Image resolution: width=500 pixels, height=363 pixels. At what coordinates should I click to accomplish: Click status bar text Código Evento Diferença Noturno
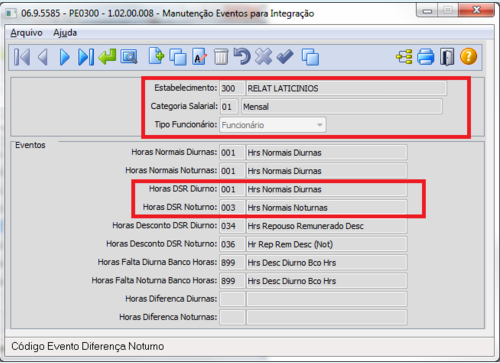tap(88, 346)
